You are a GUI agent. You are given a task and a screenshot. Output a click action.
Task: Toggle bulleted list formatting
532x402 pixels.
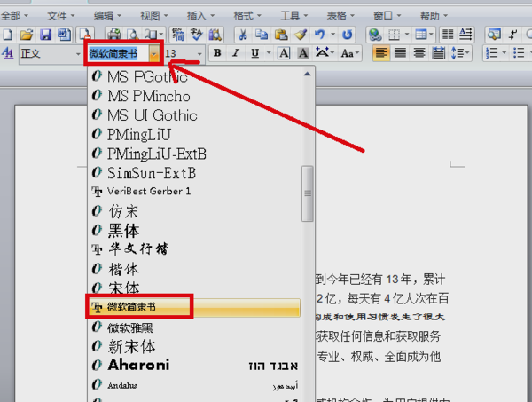pyautogui.click(x=519, y=53)
